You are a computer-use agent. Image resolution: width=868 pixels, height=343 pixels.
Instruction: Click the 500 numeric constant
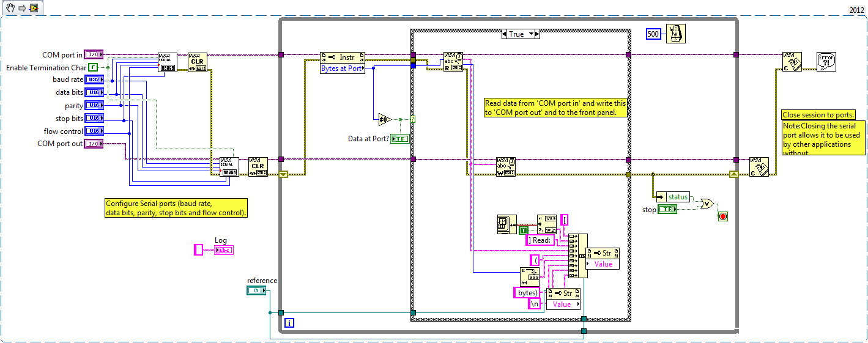pyautogui.click(x=653, y=34)
